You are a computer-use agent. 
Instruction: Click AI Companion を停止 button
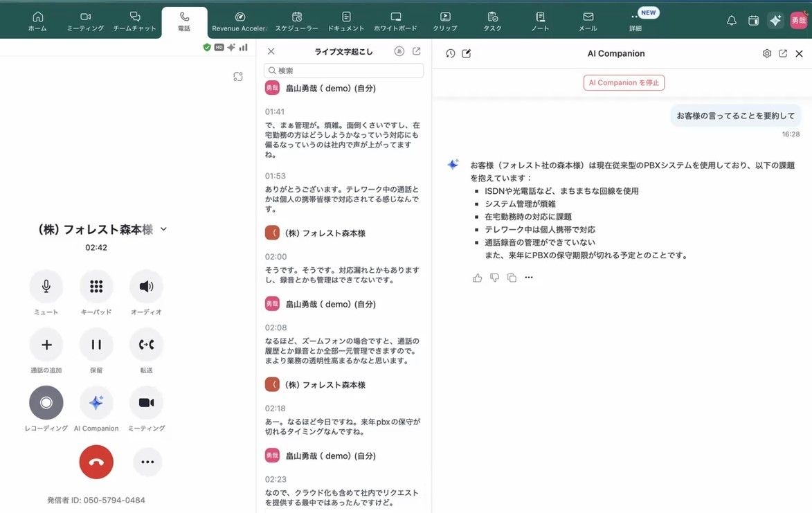tap(624, 83)
